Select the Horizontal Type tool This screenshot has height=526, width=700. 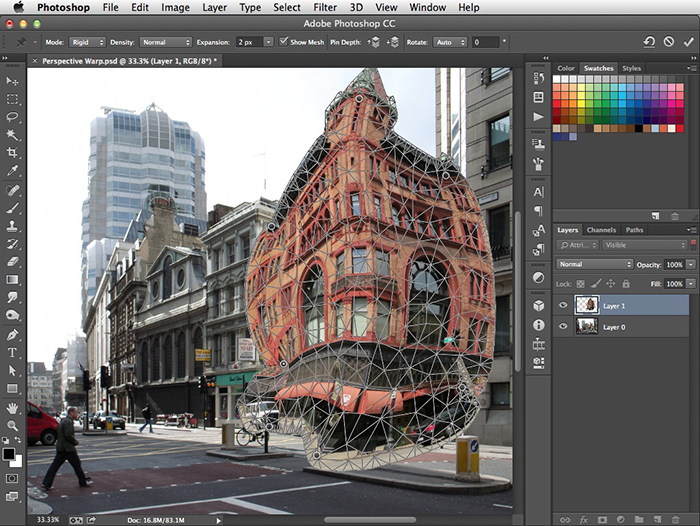(13, 352)
